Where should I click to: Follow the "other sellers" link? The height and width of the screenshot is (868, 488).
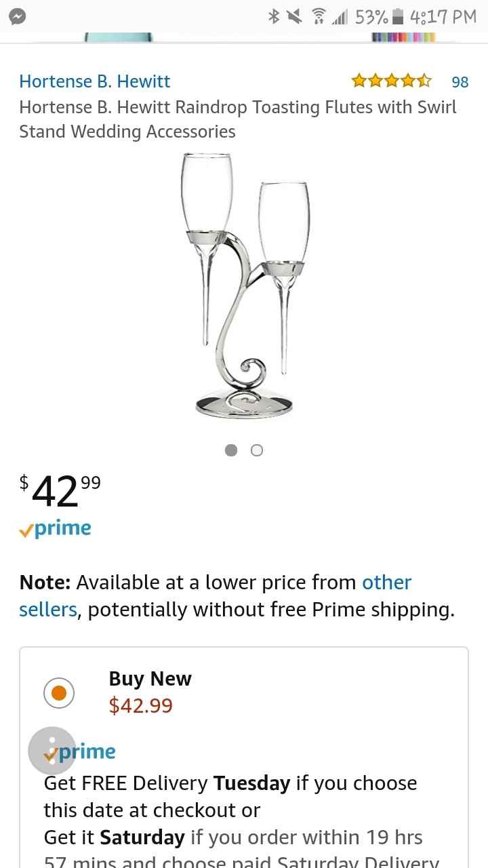387,583
